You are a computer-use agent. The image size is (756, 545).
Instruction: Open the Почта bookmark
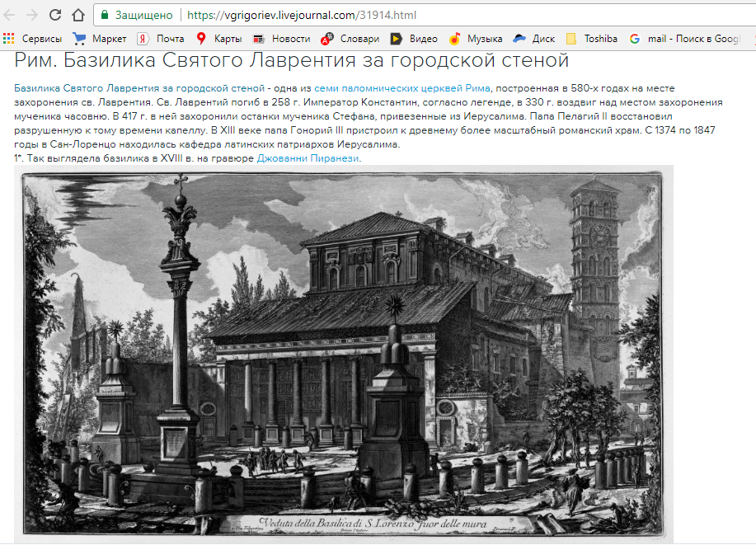pyautogui.click(x=161, y=39)
